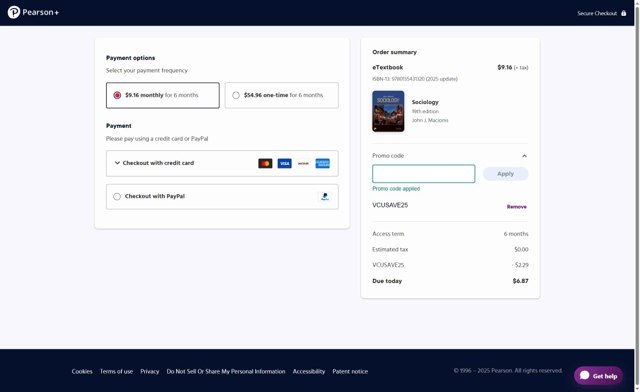Click the VCUSAVE25 discount amount -$2.29
Image resolution: width=640 pixels, height=392 pixels.
520,265
